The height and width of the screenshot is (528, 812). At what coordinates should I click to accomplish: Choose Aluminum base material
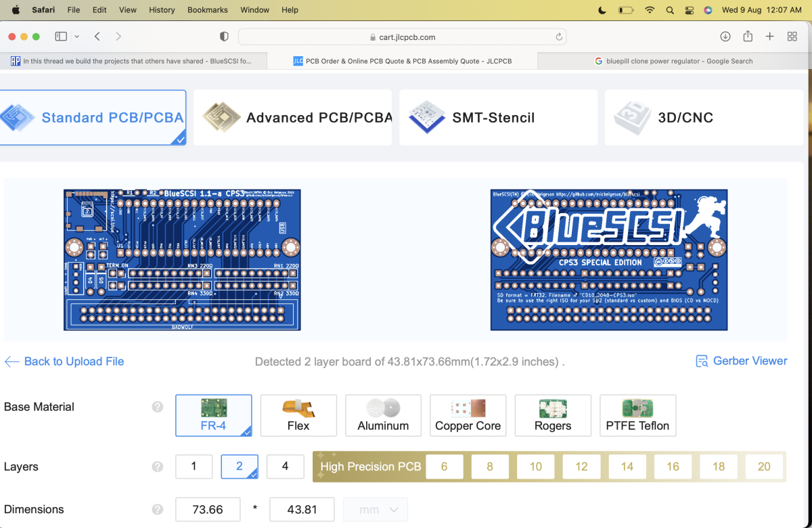click(383, 416)
